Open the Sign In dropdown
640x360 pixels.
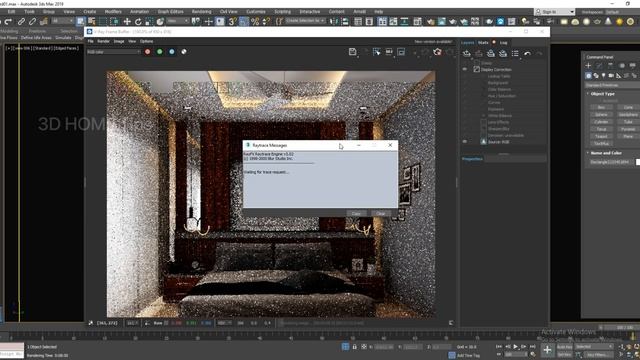pos(555,12)
